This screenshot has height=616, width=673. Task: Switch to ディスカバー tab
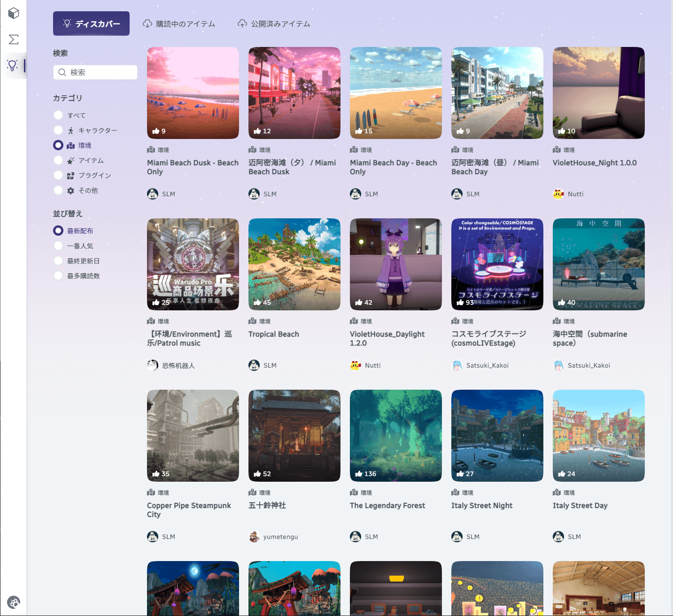point(91,23)
